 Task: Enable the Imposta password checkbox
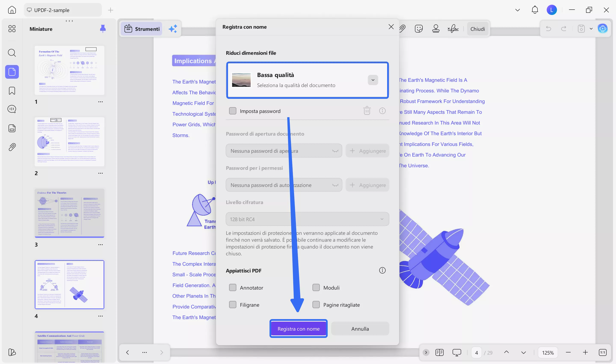(x=232, y=111)
